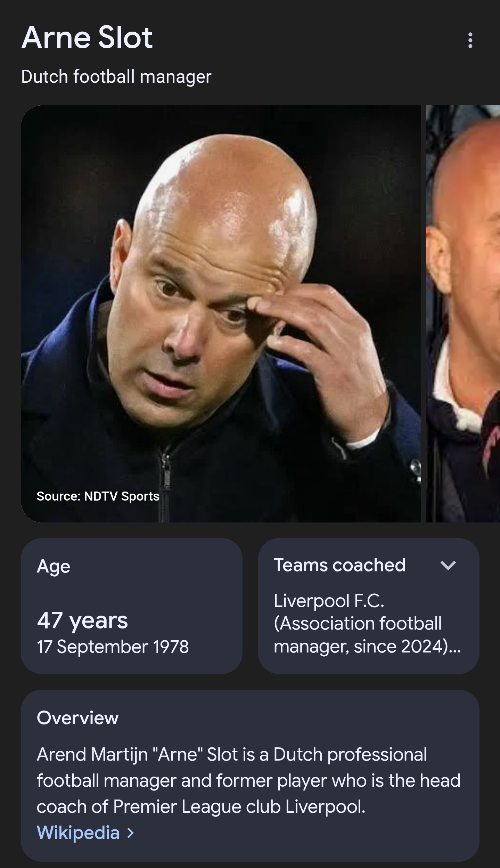The height and width of the screenshot is (868, 500).
Task: Tap the Overview heading
Action: [77, 718]
